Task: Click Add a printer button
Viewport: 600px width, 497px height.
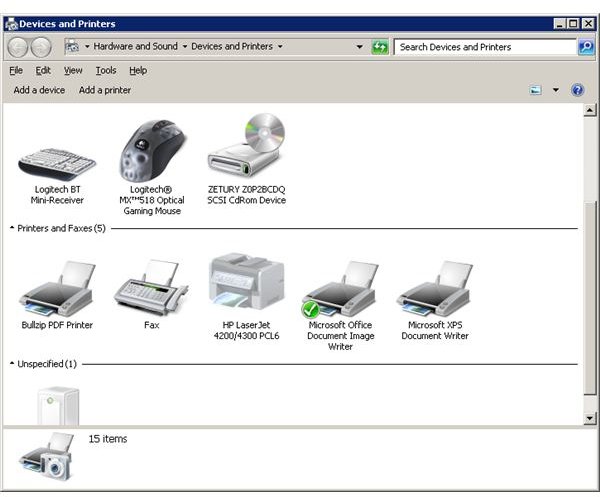Action: coord(105,90)
